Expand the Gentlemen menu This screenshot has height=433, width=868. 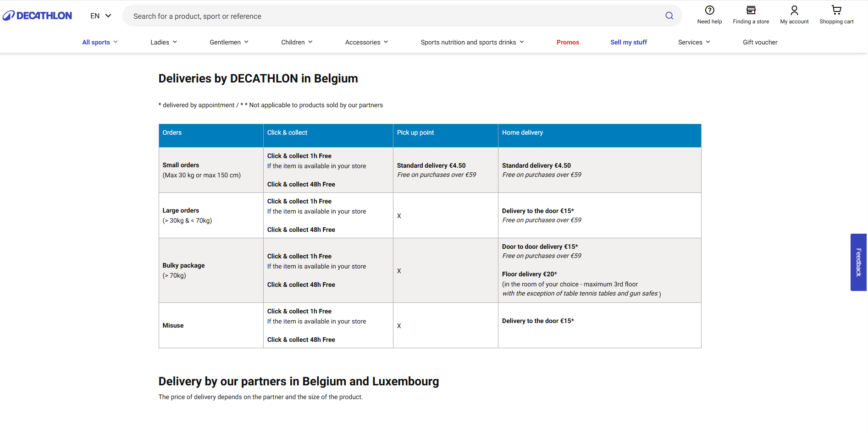coord(229,42)
